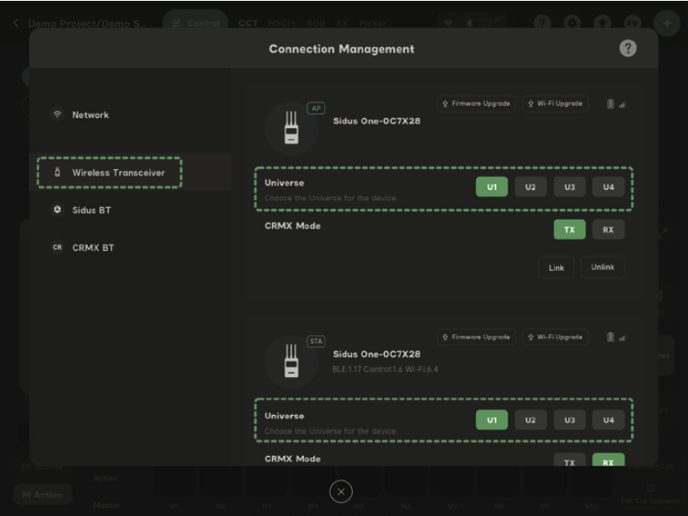Click the signal strength icon on the AP device
The image size is (688, 516).
click(622, 105)
